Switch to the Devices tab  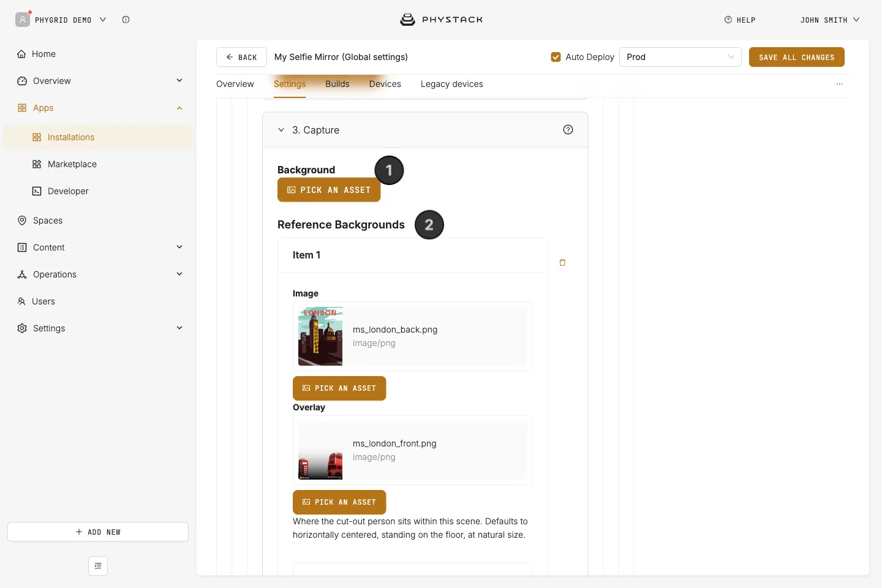(x=385, y=84)
